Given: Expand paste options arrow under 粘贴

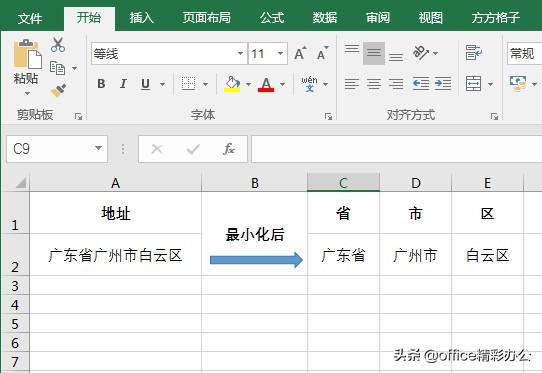Looking at the screenshot, I should (x=27, y=93).
